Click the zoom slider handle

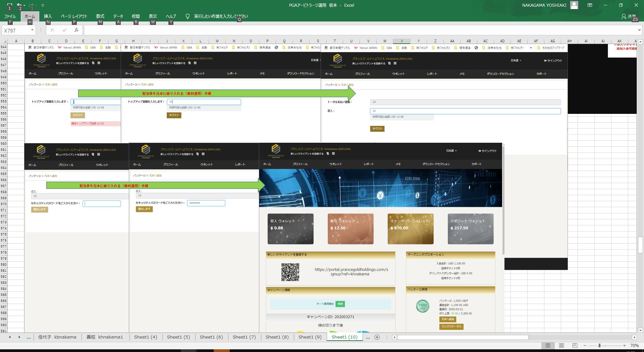coord(599,345)
